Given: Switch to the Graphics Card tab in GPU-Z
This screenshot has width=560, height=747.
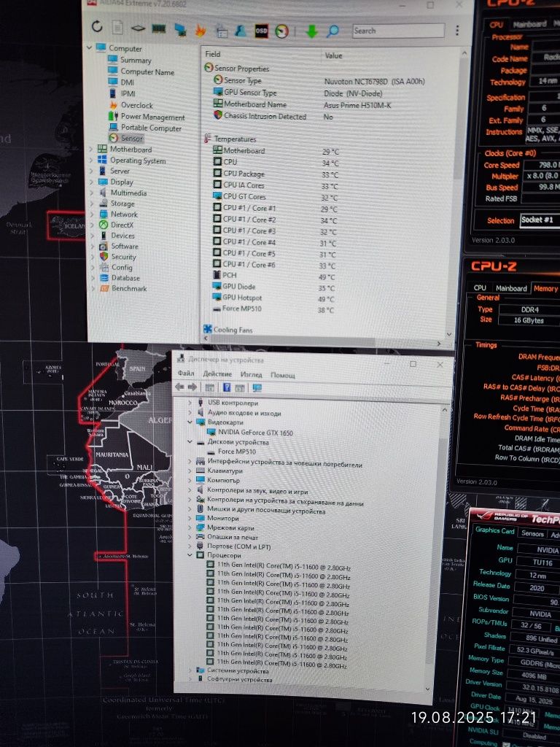Looking at the screenshot, I should click(x=495, y=530).
